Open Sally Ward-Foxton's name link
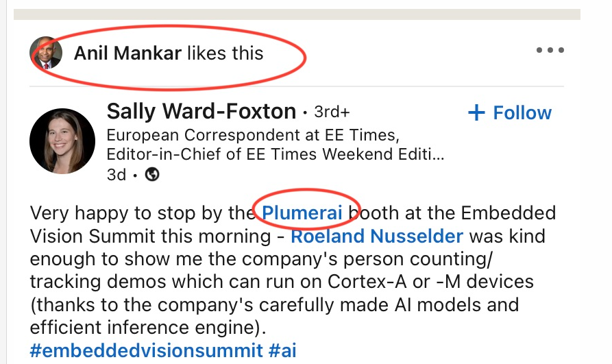The width and height of the screenshot is (612, 364). (x=201, y=111)
